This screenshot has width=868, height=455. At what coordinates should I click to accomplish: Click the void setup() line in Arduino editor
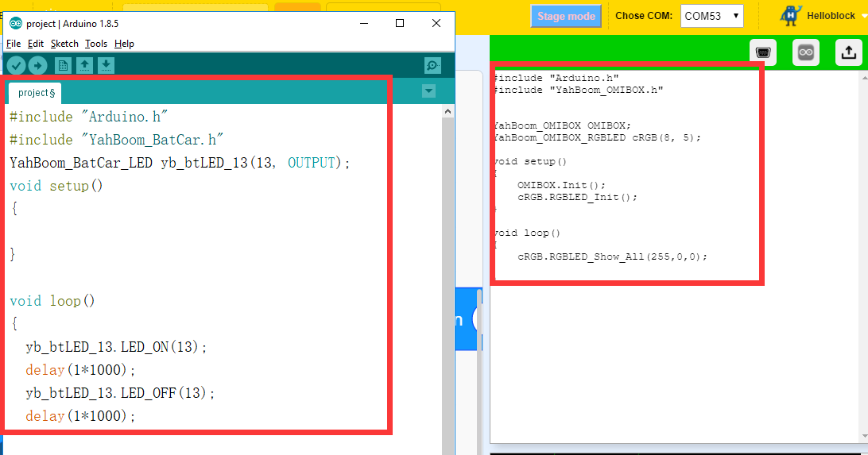[56, 186]
